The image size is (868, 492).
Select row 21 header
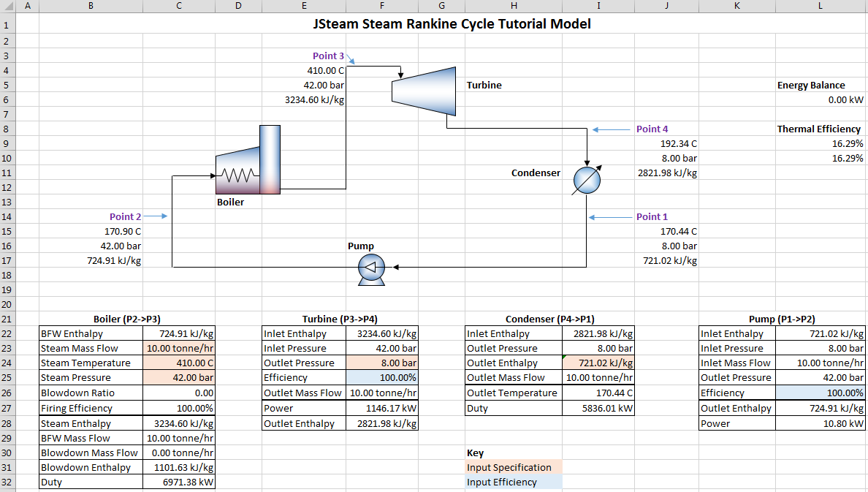[7, 319]
